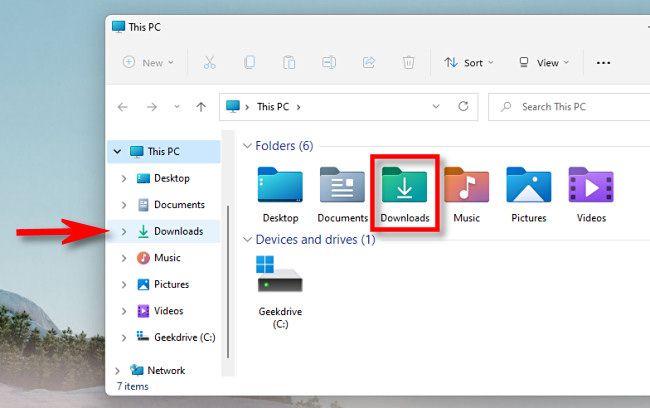This screenshot has width=650, height=408.
Task: Collapse the Folders (6) group
Action: point(247,146)
